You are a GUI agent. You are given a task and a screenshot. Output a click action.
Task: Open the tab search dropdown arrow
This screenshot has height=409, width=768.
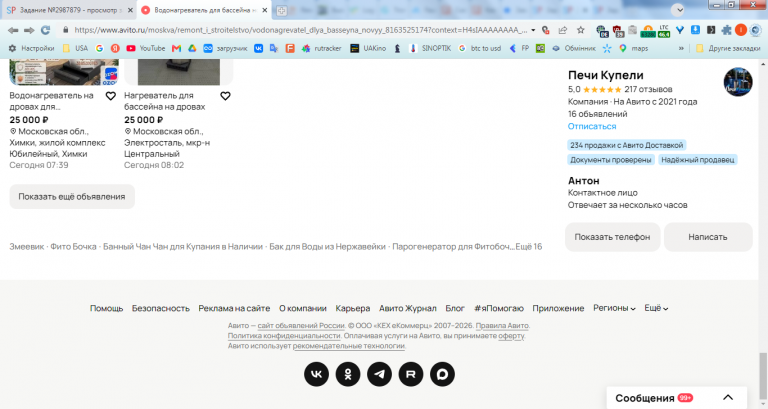(x=677, y=10)
